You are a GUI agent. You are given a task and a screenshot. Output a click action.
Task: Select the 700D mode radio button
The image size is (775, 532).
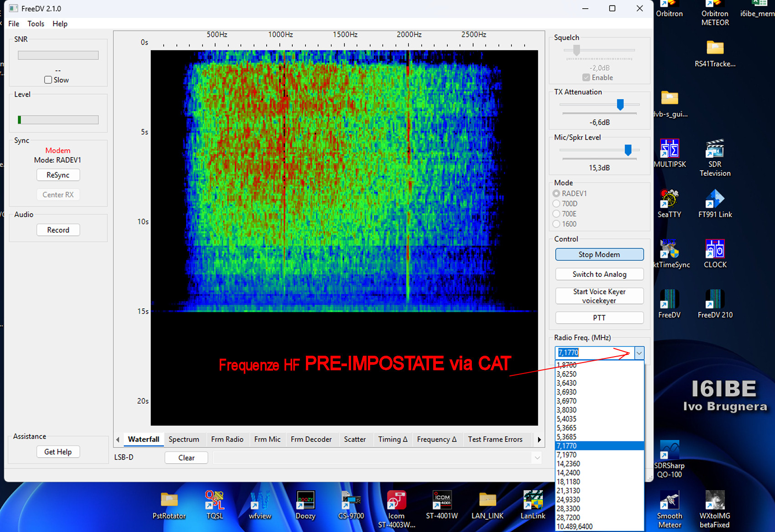pyautogui.click(x=556, y=204)
